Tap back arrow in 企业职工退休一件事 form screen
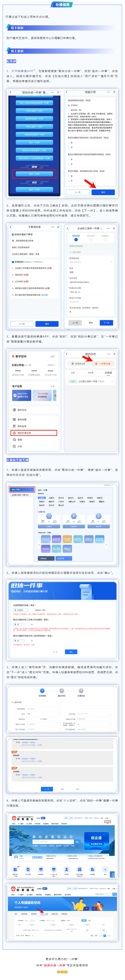Image resolution: width=125 pixels, height=980 pixels. 68,228
